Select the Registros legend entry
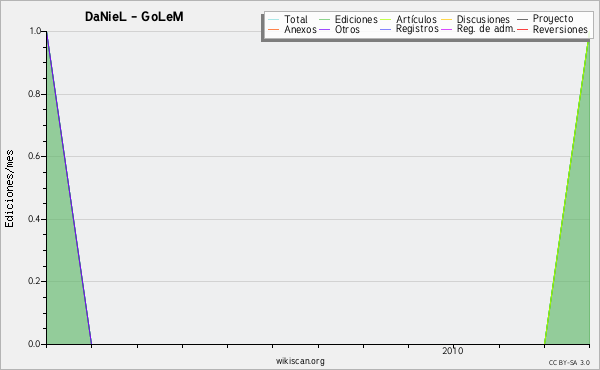The height and width of the screenshot is (370, 600). [x=417, y=29]
